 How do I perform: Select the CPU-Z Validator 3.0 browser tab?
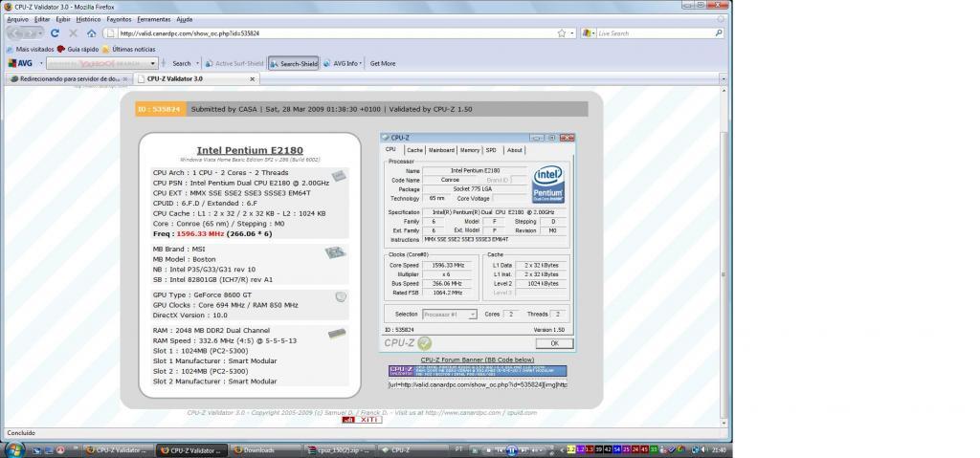pyautogui.click(x=196, y=79)
